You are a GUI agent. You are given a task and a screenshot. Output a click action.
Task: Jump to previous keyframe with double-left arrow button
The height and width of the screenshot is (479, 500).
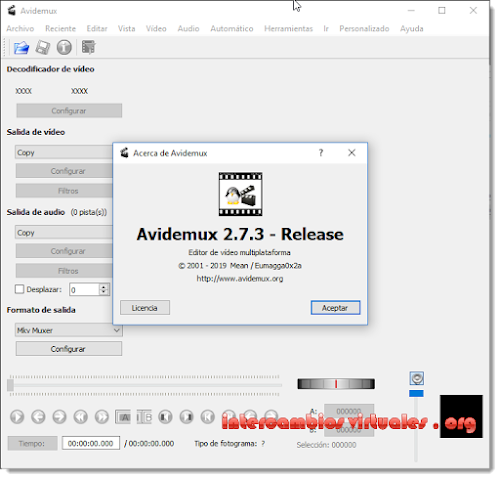81,417
